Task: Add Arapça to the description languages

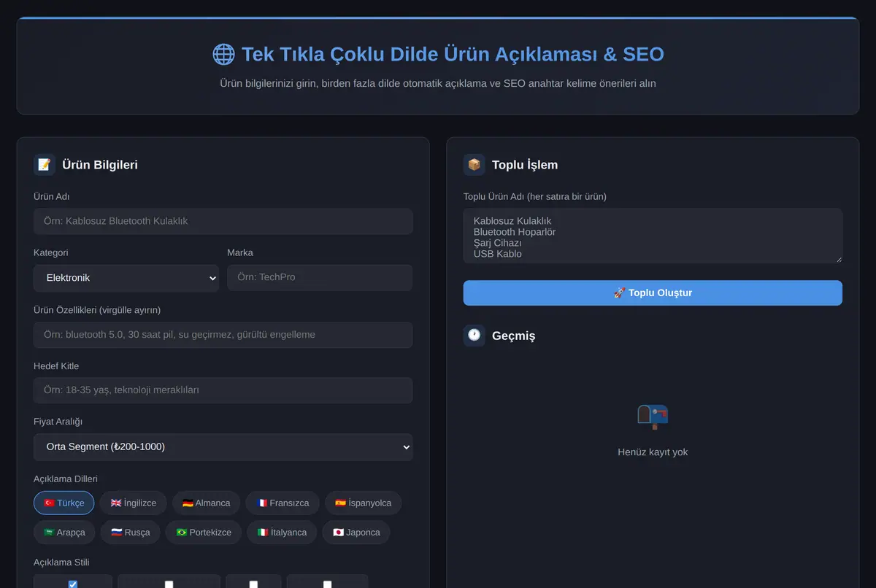Action: pos(64,532)
